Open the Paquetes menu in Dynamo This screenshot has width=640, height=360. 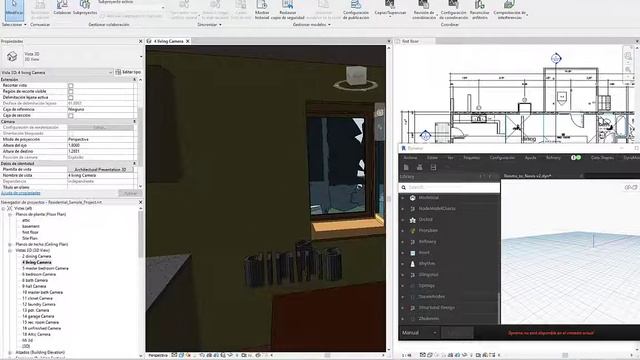point(471,158)
